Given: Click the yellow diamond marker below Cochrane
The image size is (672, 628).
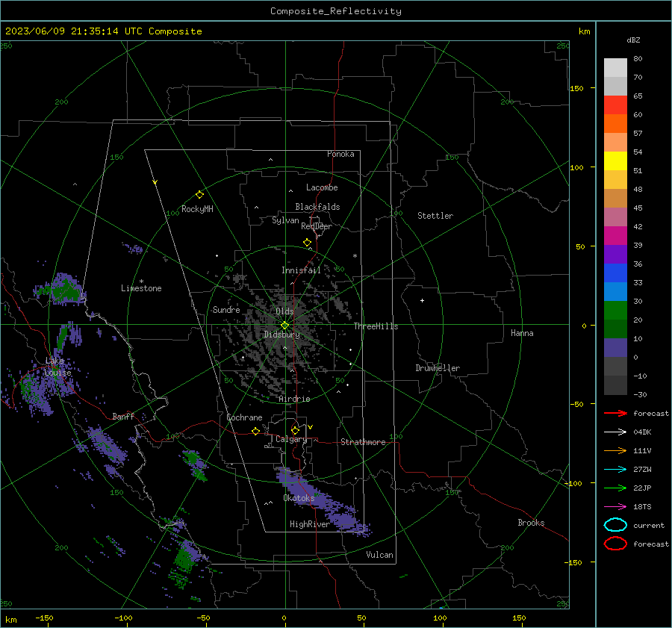Looking at the screenshot, I should tap(256, 432).
